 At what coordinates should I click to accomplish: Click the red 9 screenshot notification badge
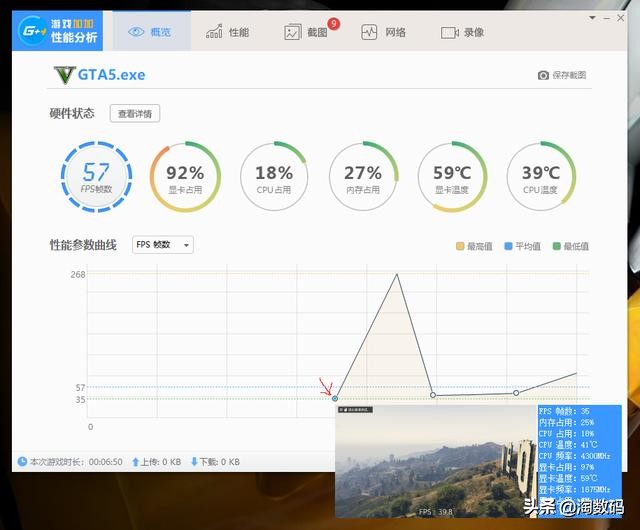(334, 24)
